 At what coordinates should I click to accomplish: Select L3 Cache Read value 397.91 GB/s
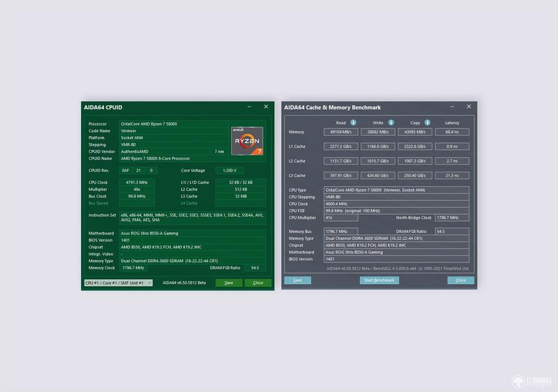pyautogui.click(x=340, y=176)
